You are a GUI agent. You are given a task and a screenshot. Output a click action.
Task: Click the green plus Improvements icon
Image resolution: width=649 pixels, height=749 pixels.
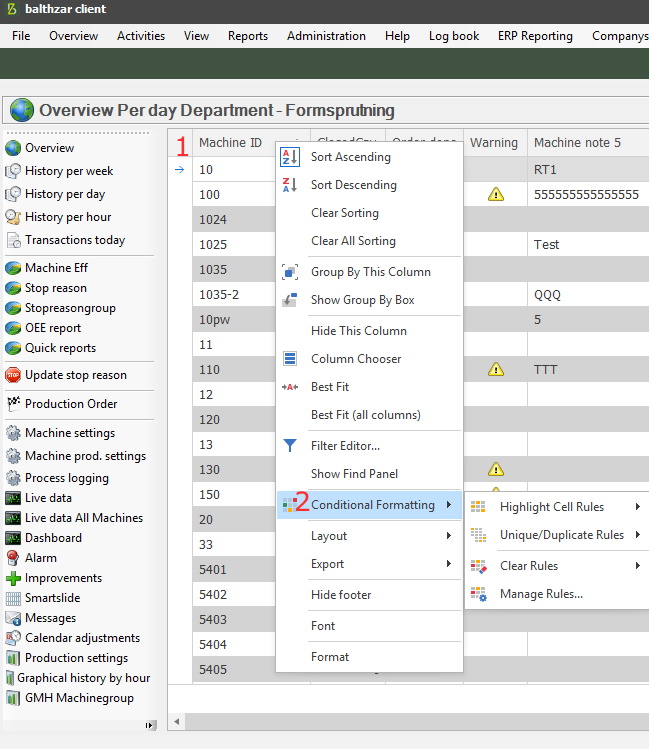[13, 578]
